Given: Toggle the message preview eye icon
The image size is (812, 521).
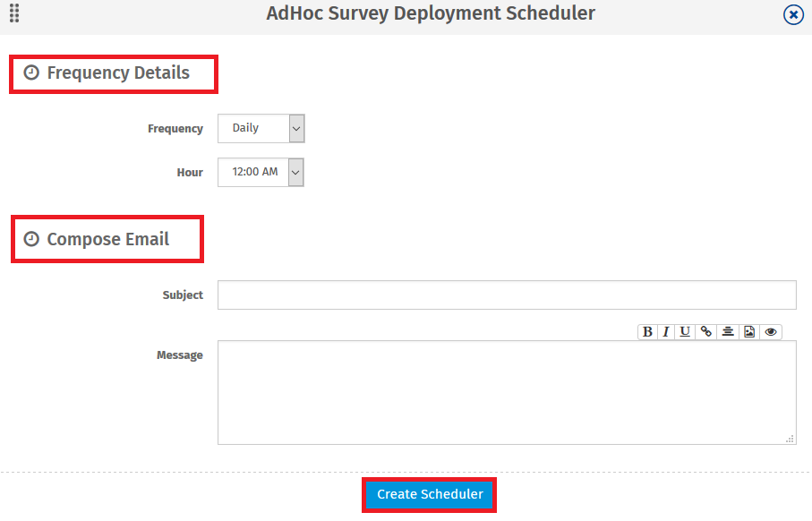Looking at the screenshot, I should tap(771, 331).
